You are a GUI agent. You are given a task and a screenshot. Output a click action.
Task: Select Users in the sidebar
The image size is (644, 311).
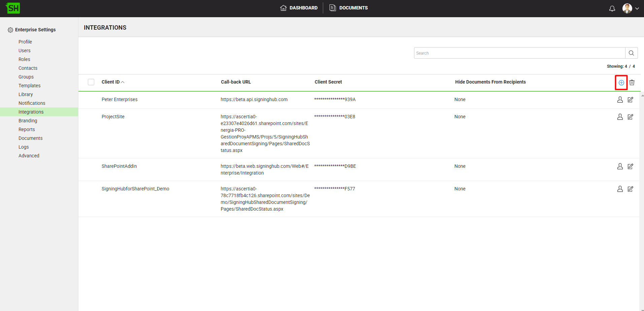pos(25,51)
